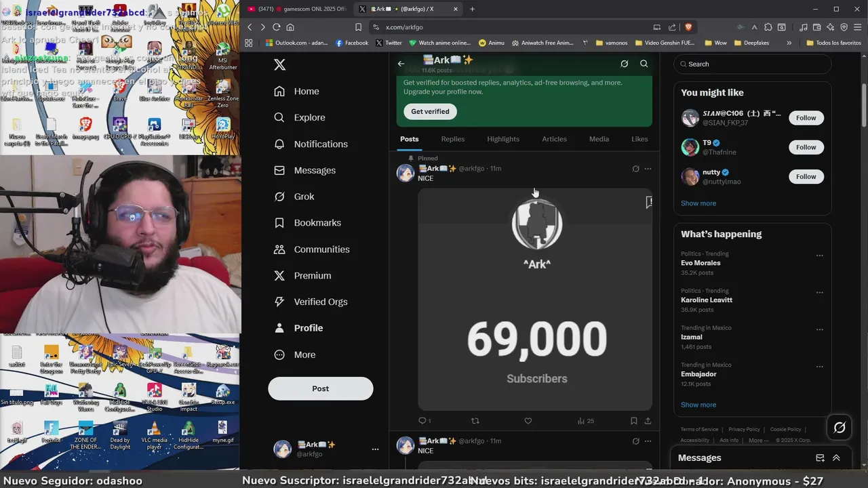Open options for Evo Morales trend
This screenshot has width=868, height=488.
point(819,256)
